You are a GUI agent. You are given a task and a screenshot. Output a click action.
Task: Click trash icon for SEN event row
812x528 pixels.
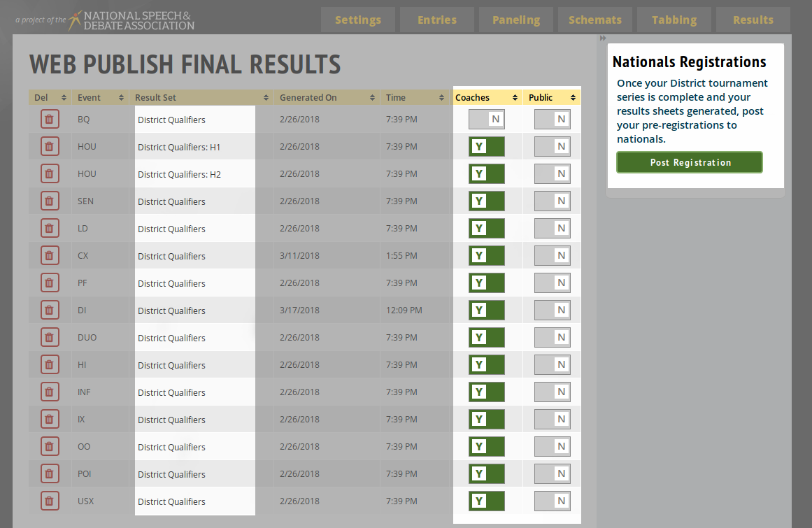[x=49, y=201]
